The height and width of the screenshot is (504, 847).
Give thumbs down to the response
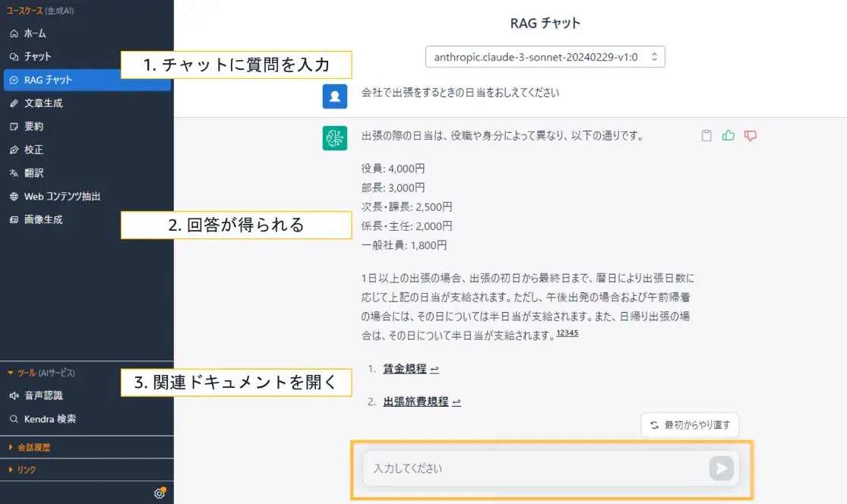[x=751, y=134]
